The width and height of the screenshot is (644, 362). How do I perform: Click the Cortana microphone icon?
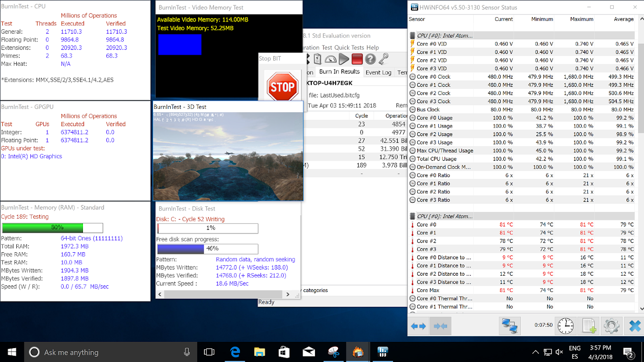pyautogui.click(x=187, y=352)
